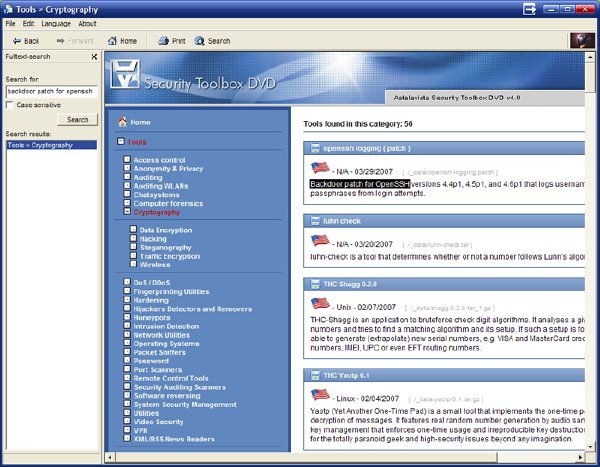Collapse the Tools tree node
600x467 pixels.
(x=121, y=141)
